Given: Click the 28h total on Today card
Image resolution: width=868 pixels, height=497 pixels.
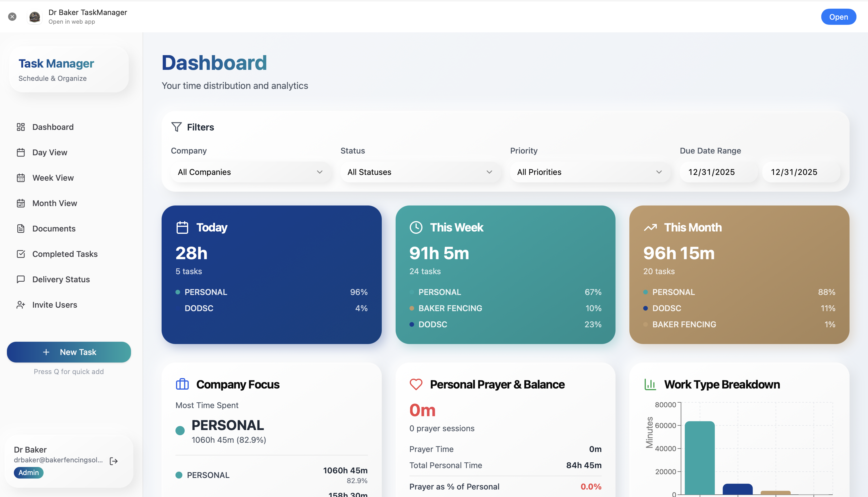Looking at the screenshot, I should [191, 253].
